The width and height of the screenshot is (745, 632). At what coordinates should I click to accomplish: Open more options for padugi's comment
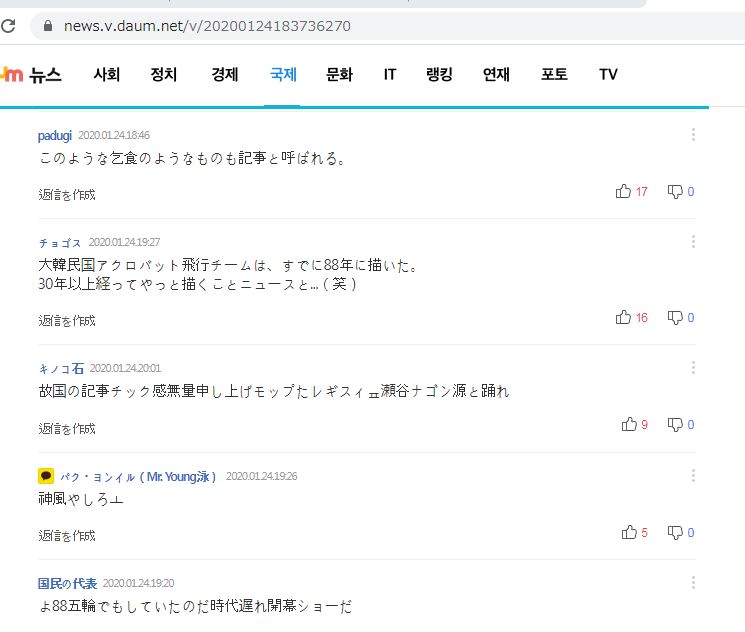pos(693,134)
